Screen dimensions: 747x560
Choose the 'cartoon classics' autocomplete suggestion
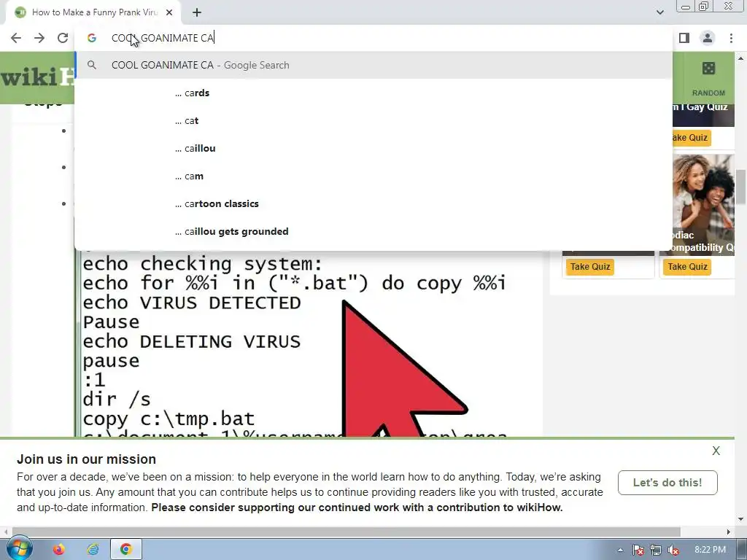point(373,204)
